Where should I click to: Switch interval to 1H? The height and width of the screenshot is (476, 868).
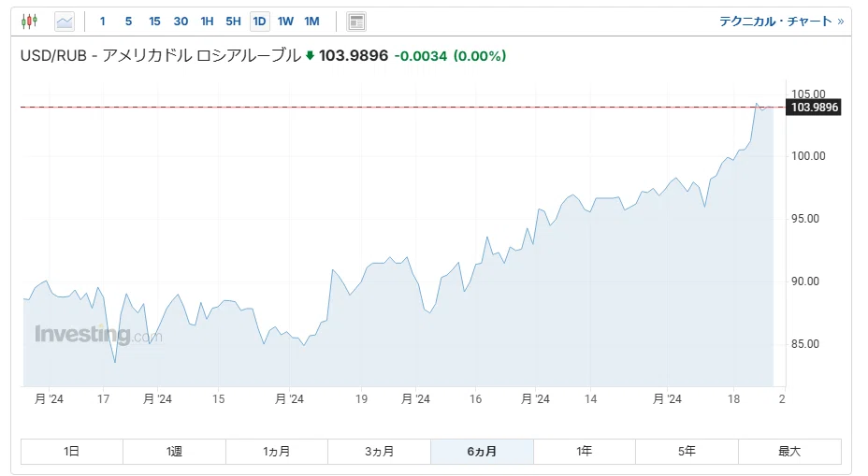coord(207,22)
